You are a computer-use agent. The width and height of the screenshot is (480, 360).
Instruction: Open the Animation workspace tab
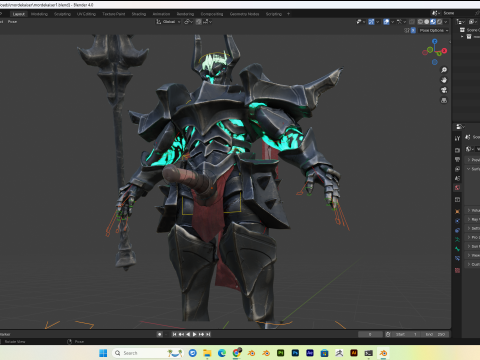coord(161,14)
